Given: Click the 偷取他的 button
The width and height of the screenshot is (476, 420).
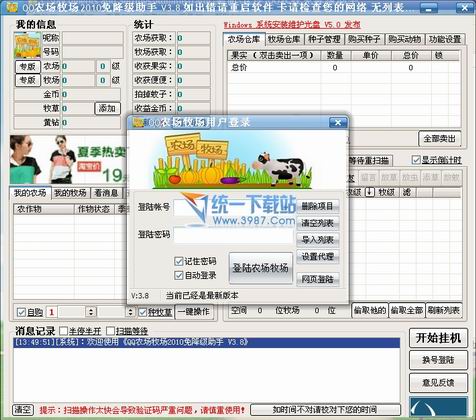Looking at the screenshot, I should 370,311.
